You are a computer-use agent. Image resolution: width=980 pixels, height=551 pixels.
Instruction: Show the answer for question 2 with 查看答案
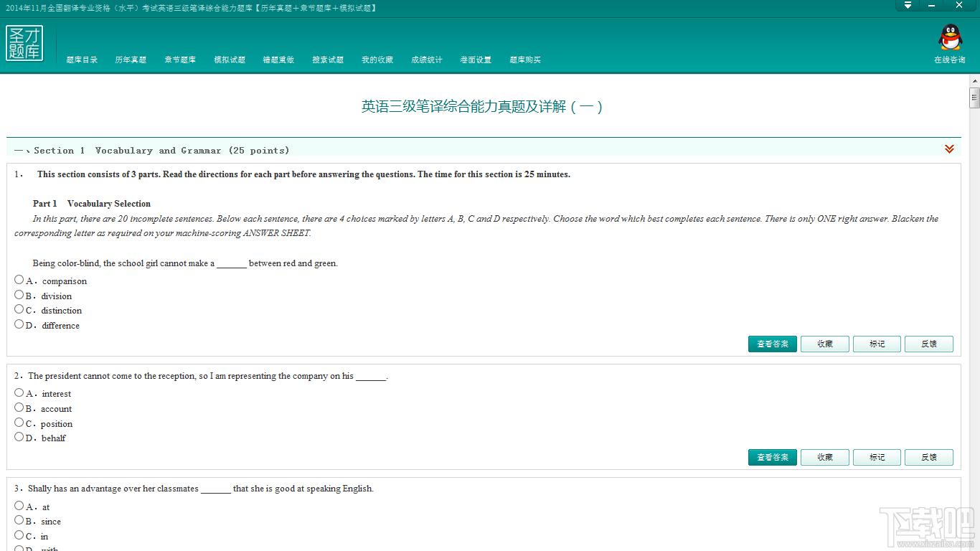773,457
